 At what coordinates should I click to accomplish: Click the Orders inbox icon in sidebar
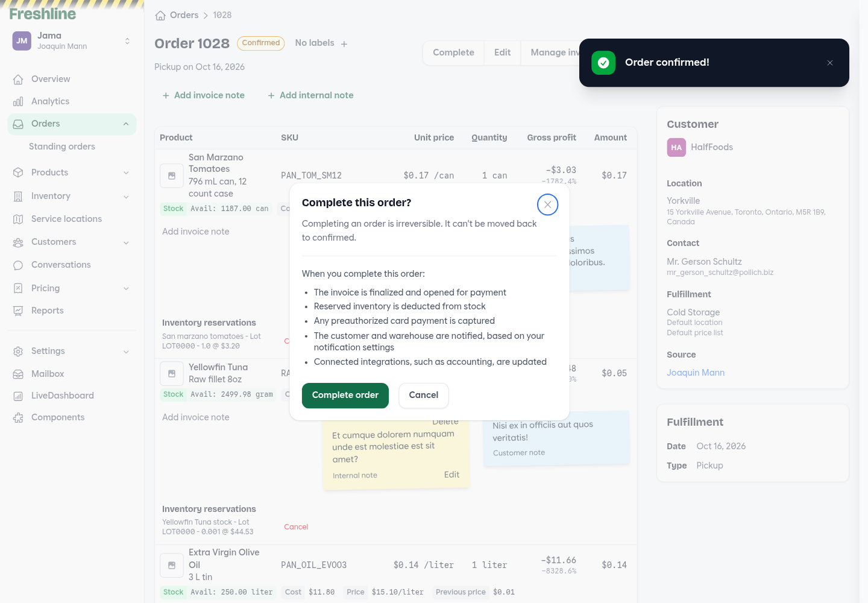pyautogui.click(x=18, y=124)
